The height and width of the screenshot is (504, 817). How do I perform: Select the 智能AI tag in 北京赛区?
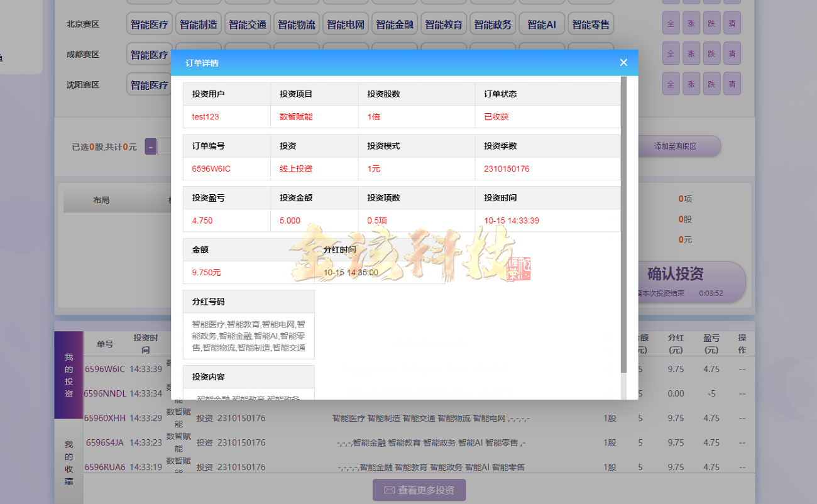pos(542,23)
